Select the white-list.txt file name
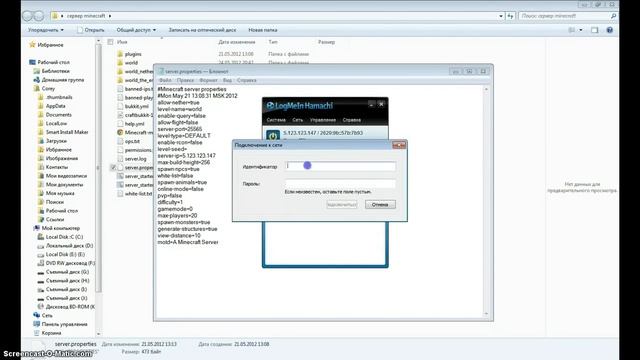Screen dimensions: 640x360 pos(138,193)
